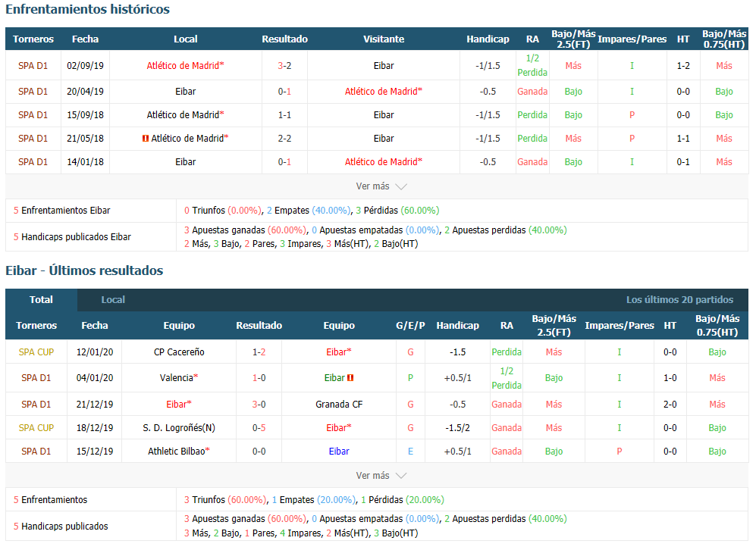Click Enfrentamientos históricos heading

coord(87,9)
